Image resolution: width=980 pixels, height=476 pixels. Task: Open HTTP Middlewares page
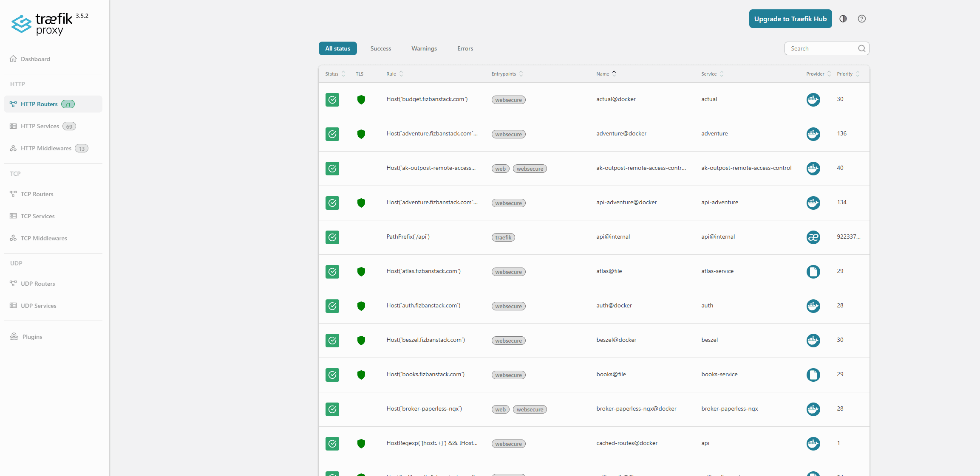(53, 148)
